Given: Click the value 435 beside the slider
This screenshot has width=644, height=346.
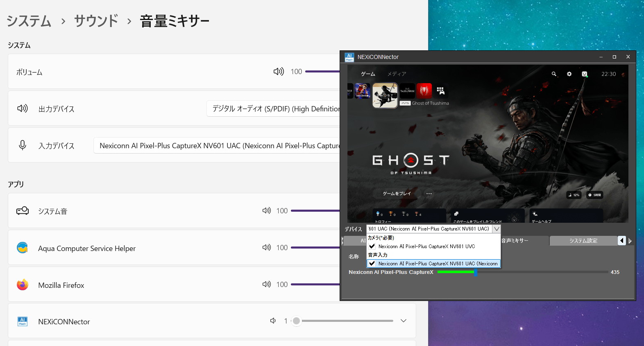Looking at the screenshot, I should click(615, 272).
